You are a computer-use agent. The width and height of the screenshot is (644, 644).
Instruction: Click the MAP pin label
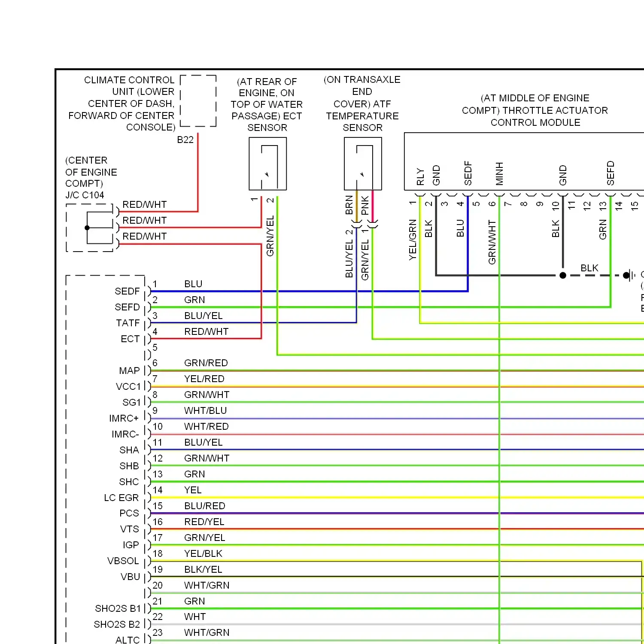[129, 371]
